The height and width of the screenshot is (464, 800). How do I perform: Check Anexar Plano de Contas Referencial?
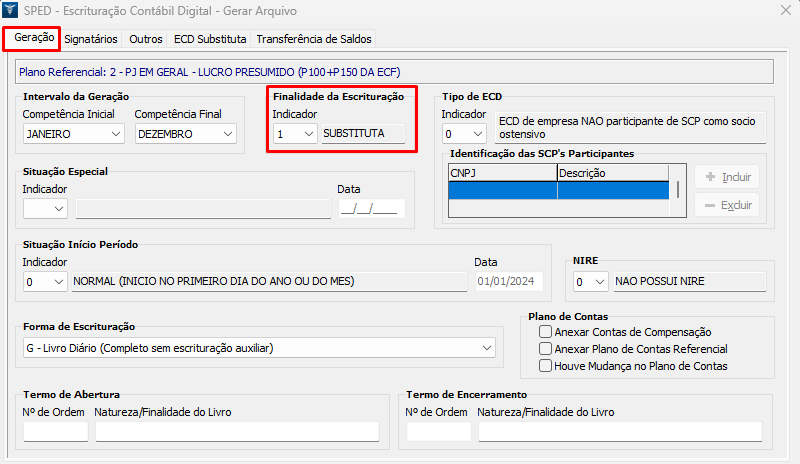(x=546, y=349)
